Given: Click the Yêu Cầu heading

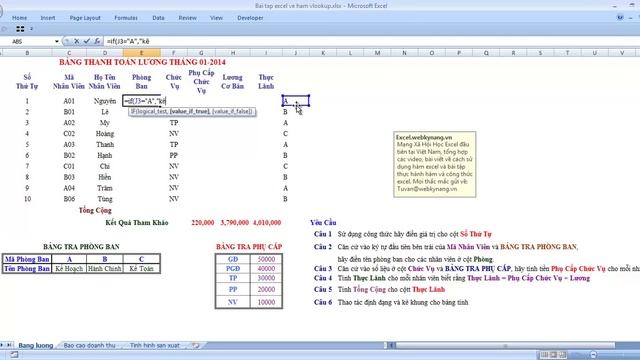Looking at the screenshot, I should [x=323, y=222].
